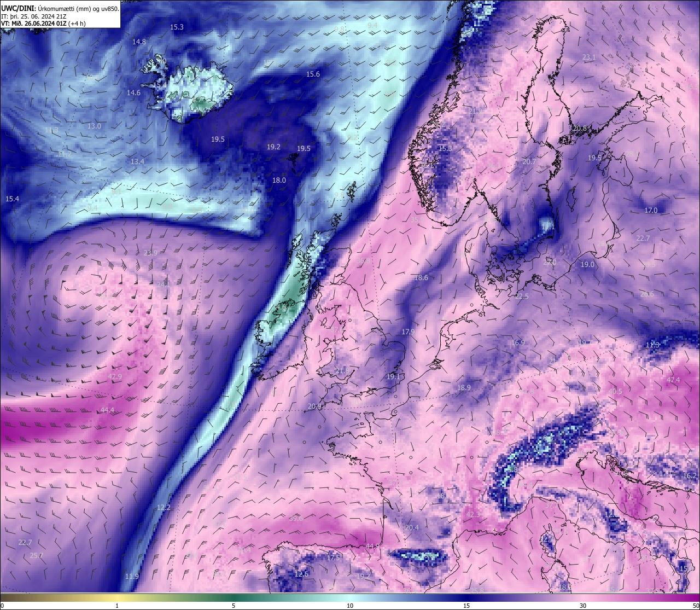Click the 16.2 value at right edge
This screenshot has width=700, height=610.
(x=690, y=475)
